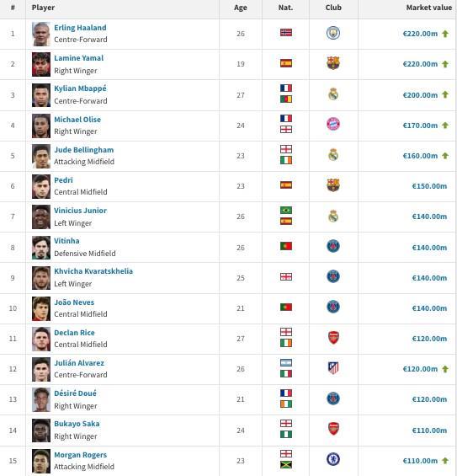The height and width of the screenshot is (476, 457).
Task: Click PSG crest in Vitinha row
Action: (333, 246)
